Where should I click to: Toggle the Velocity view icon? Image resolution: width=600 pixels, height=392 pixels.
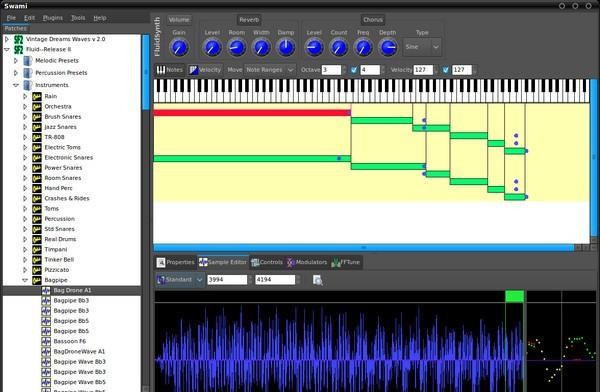(x=193, y=70)
